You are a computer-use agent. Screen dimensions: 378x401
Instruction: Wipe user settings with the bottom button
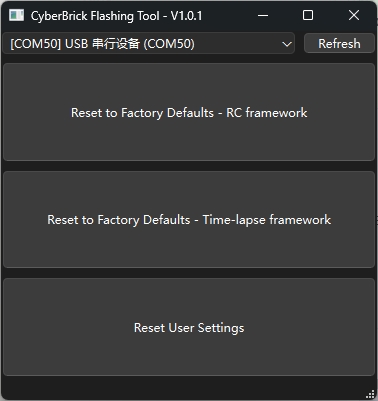[189, 327]
